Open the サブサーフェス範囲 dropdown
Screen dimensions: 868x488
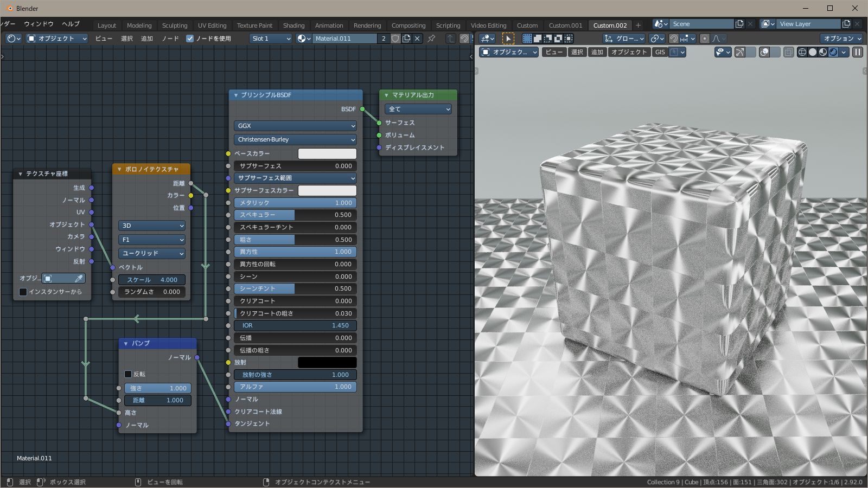click(296, 178)
